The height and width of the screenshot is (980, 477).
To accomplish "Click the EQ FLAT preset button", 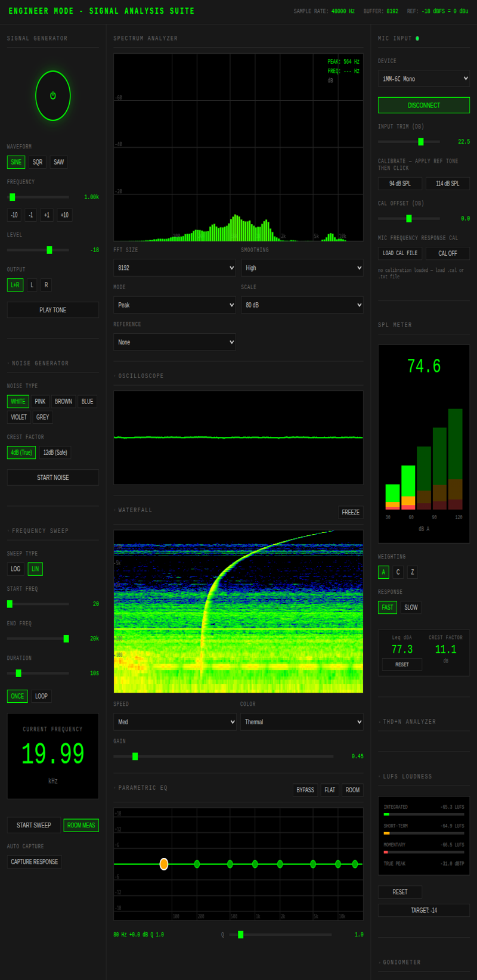I will click(x=330, y=790).
